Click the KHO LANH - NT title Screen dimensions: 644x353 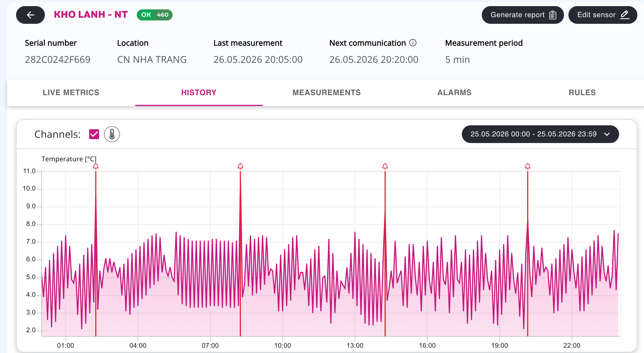point(91,14)
